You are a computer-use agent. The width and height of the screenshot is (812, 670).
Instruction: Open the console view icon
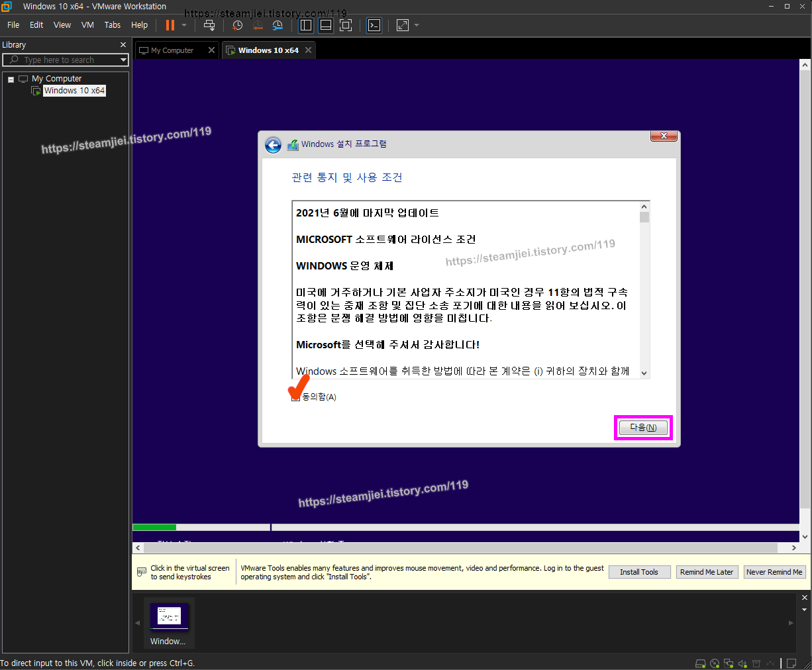pyautogui.click(x=374, y=25)
